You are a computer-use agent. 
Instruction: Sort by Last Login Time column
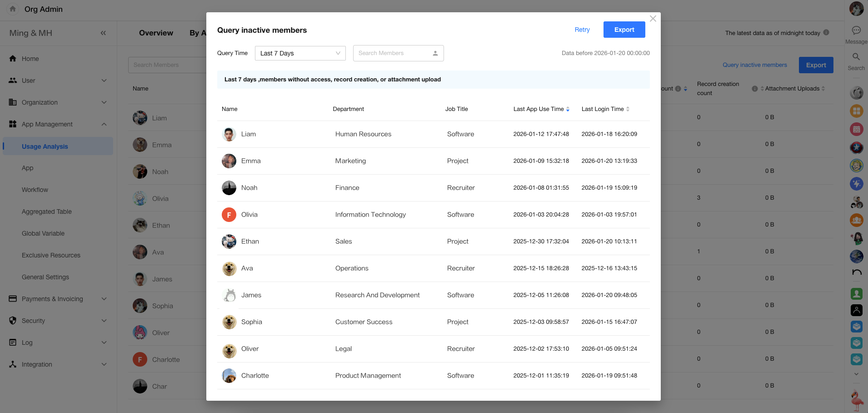click(x=628, y=109)
